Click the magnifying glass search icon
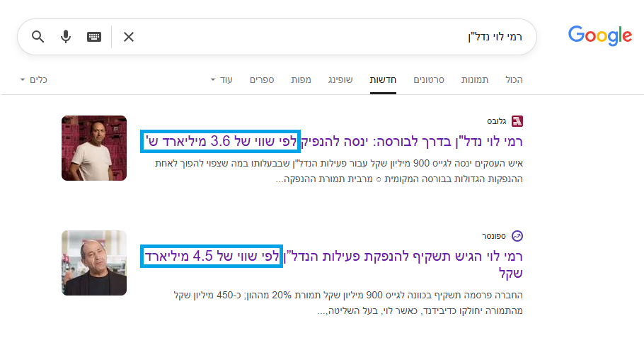Screen dimensions: 644x343 click(x=38, y=37)
